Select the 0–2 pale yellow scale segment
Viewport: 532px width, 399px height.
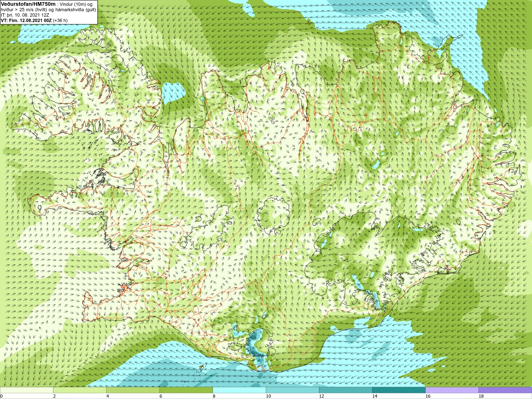tap(27, 390)
